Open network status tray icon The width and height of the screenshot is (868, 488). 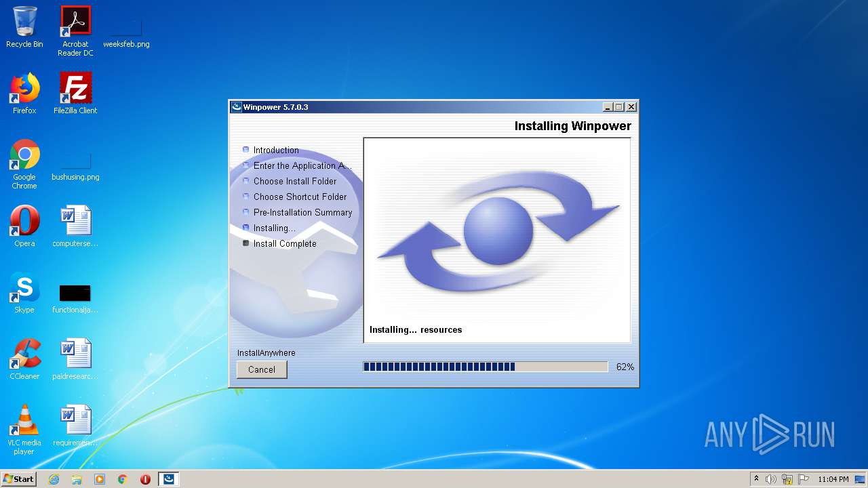click(787, 479)
